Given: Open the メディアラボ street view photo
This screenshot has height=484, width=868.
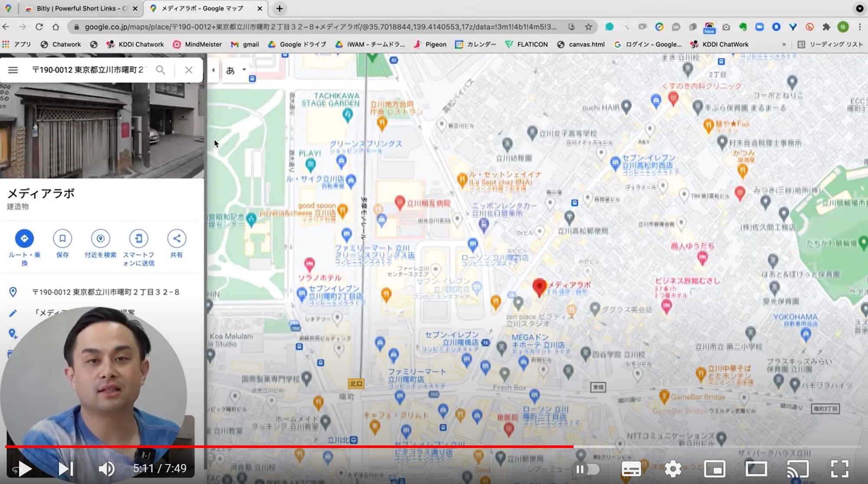Looking at the screenshot, I should (x=102, y=131).
